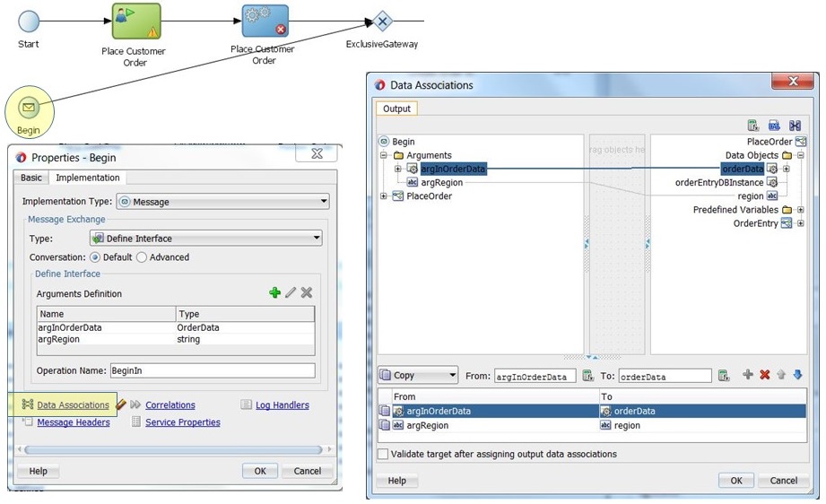Open the expression builder icon next to the From field
Screen dimensions: 826x504
[x=588, y=376]
